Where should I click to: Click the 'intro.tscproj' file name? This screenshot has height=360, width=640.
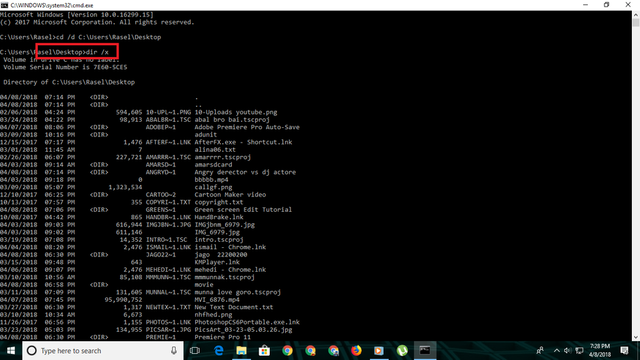[x=219, y=240]
